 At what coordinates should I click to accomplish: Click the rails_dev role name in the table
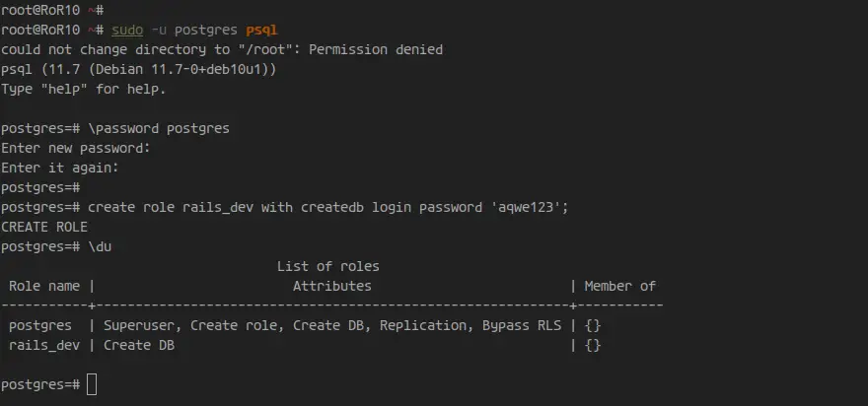(x=44, y=345)
